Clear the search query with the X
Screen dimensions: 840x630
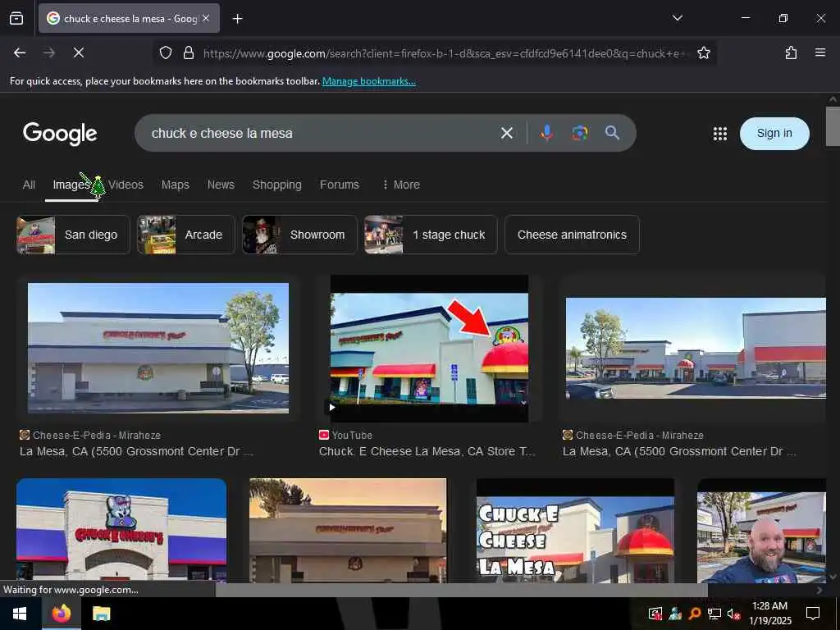(506, 133)
